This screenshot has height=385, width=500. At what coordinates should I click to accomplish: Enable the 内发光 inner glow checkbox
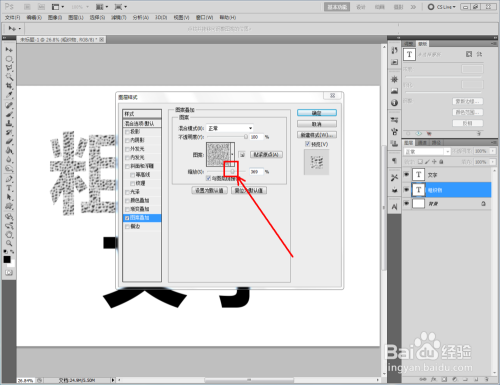[x=127, y=158]
